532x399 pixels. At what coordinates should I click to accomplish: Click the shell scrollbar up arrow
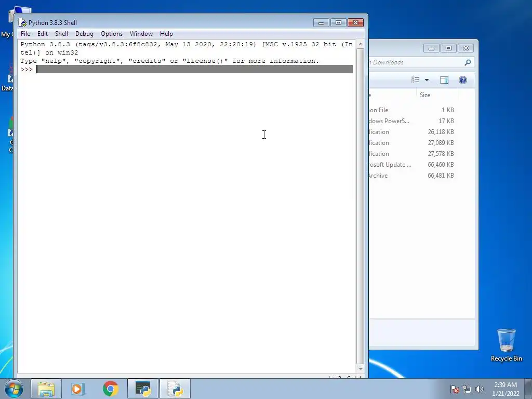361,44
